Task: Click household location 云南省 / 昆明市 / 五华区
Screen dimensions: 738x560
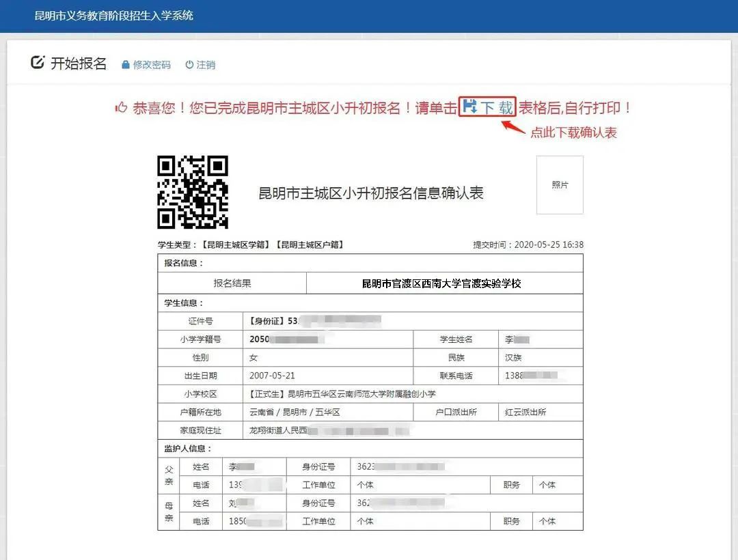Action: coord(295,412)
